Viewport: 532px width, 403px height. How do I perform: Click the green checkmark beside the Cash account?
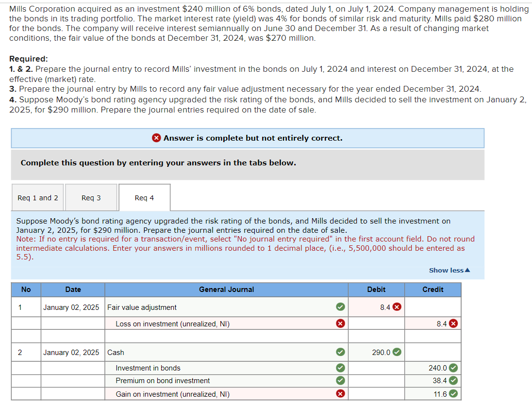tap(340, 353)
